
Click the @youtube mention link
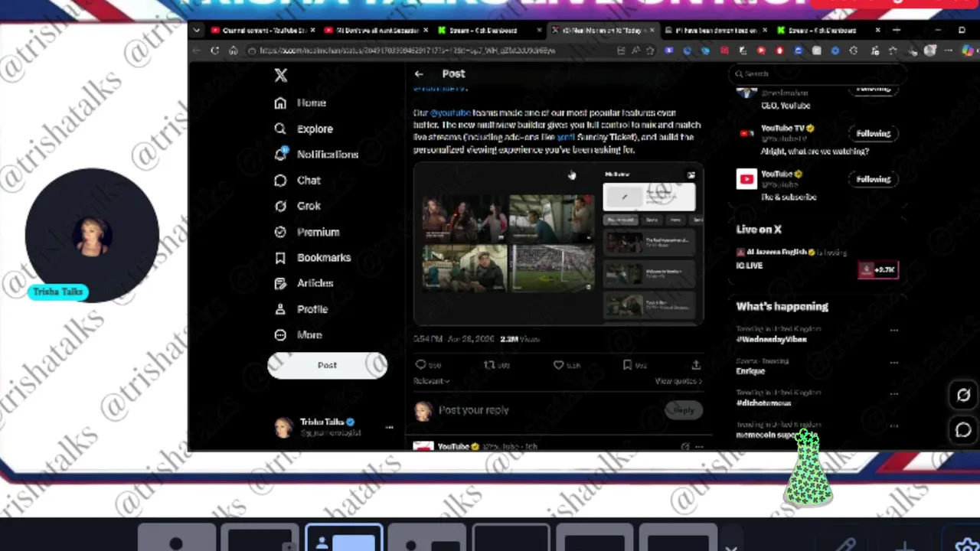pyautogui.click(x=449, y=112)
